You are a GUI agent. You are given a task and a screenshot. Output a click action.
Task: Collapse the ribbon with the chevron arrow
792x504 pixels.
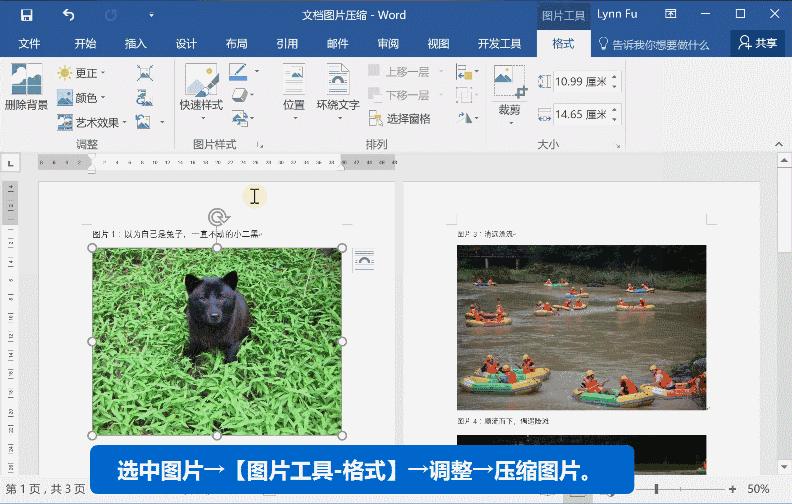779,144
